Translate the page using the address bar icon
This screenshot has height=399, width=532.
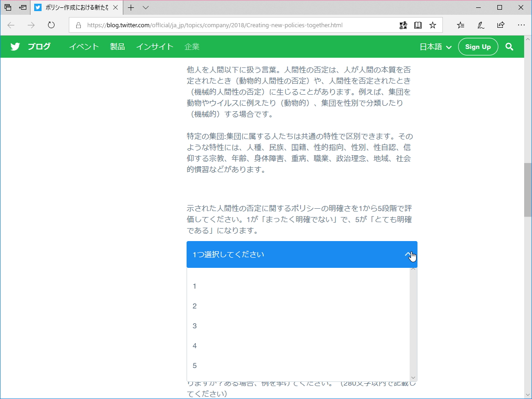[x=403, y=25]
